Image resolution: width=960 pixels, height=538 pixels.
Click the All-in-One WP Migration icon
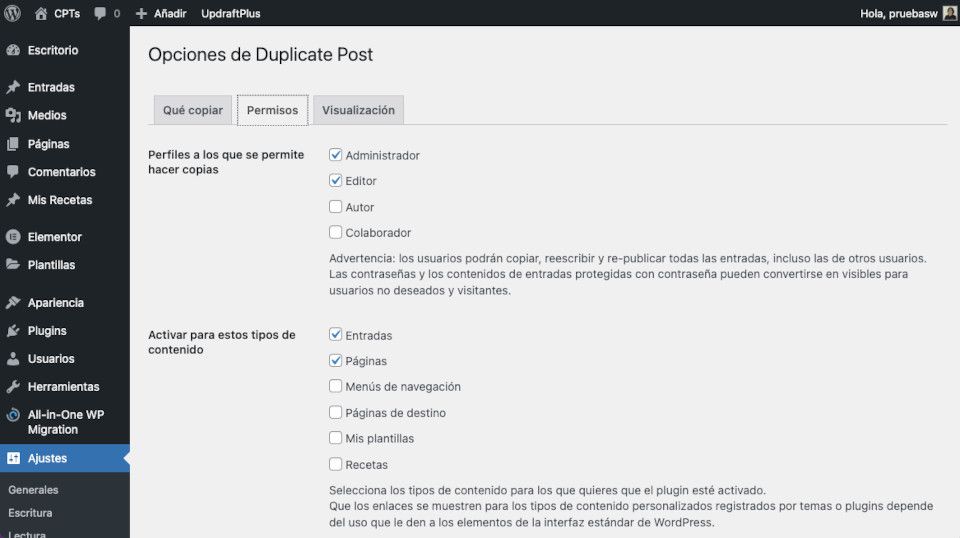tap(13, 415)
